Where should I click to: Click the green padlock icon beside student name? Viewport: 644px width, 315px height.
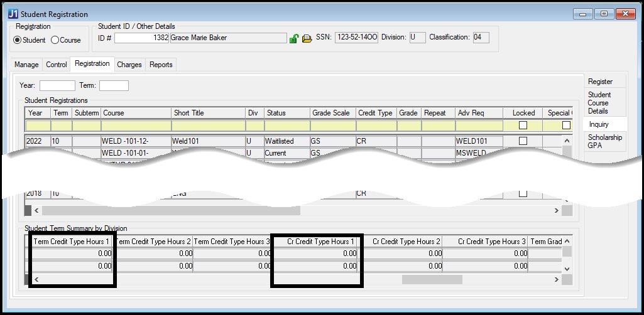293,38
